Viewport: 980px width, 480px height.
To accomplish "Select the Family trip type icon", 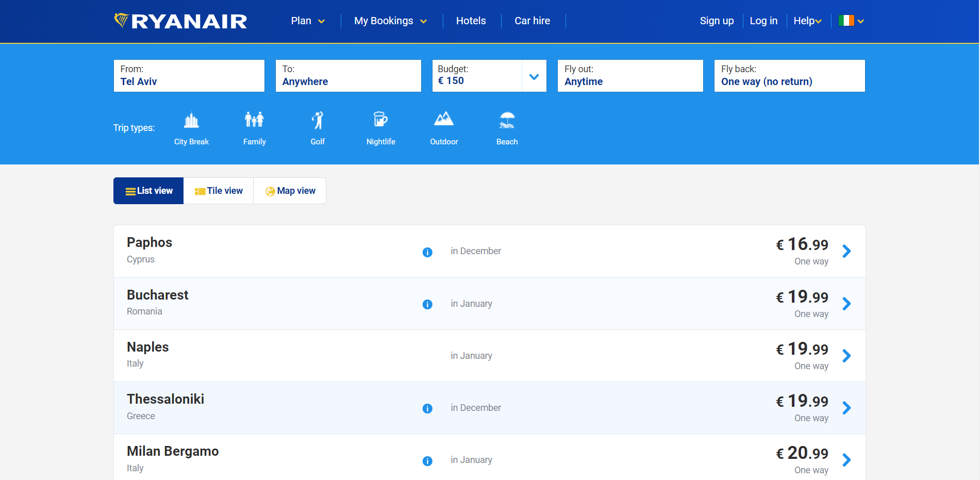I will 255,120.
